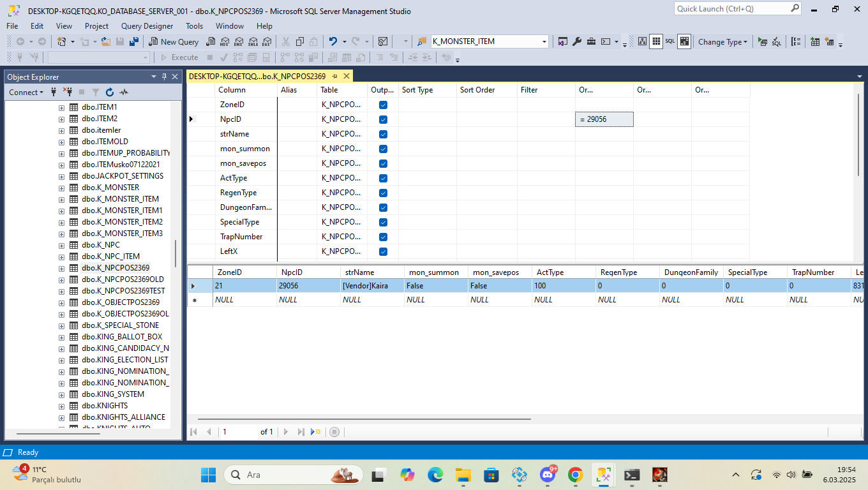The width and height of the screenshot is (868, 490).
Task: Open Properties wrench icon in toolbar
Action: click(577, 41)
